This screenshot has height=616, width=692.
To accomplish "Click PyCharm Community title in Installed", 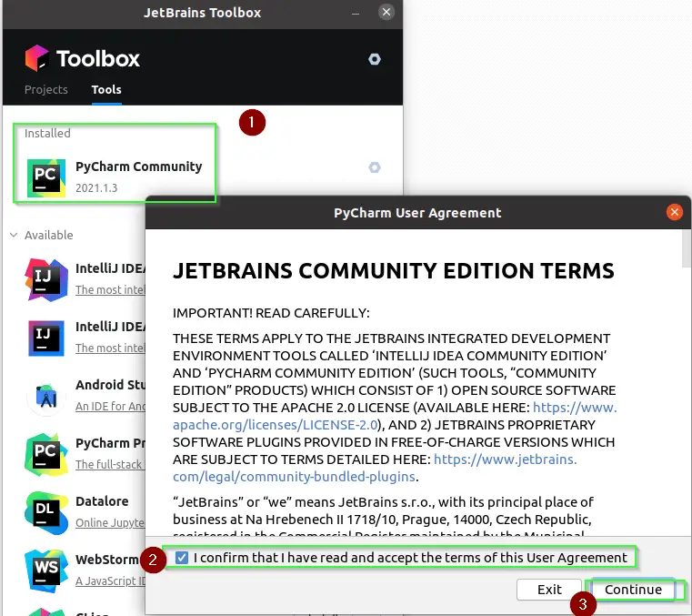I will point(138,167).
